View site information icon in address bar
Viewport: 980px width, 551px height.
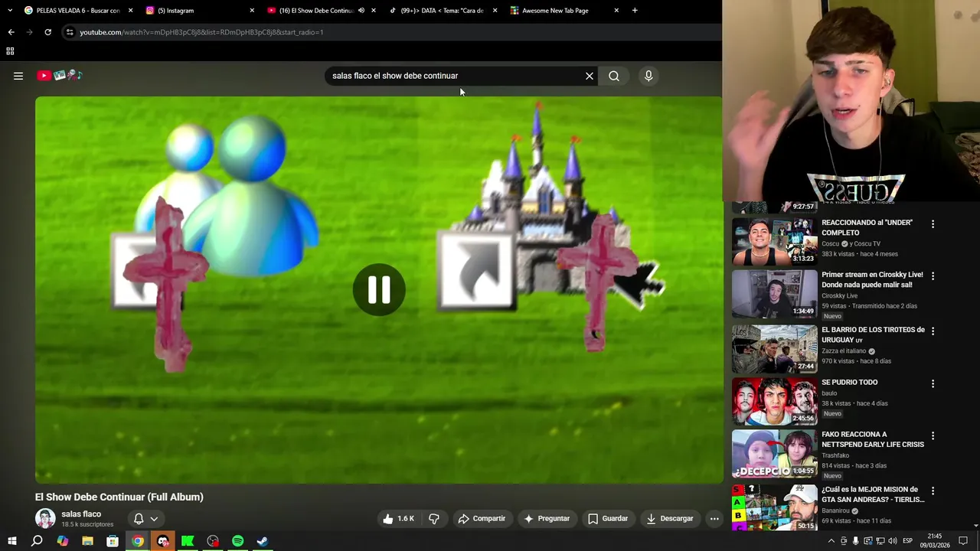(x=70, y=32)
